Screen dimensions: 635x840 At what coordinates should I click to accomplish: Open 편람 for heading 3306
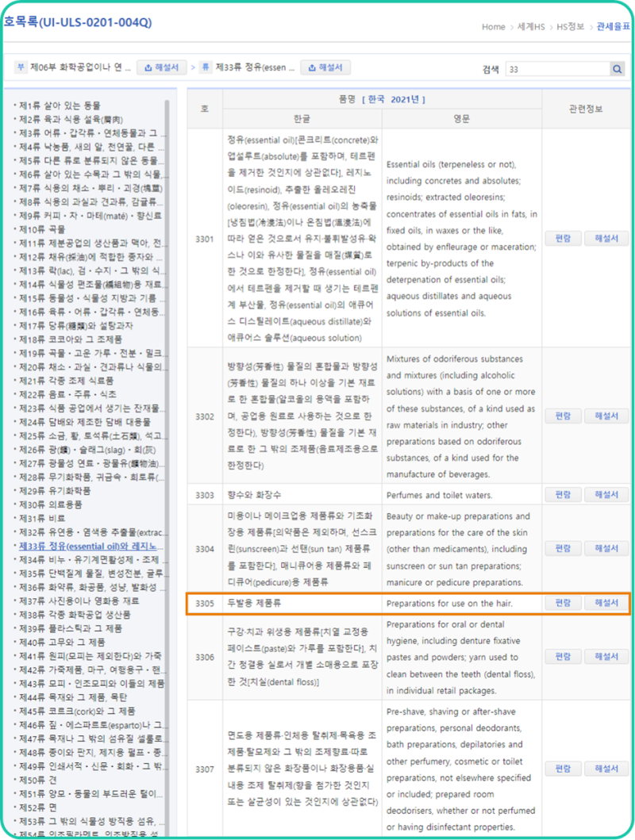pyautogui.click(x=564, y=656)
